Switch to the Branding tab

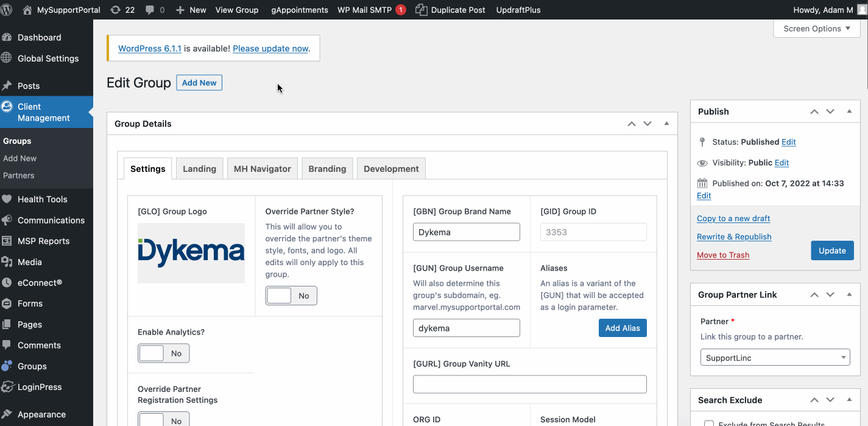(x=327, y=169)
